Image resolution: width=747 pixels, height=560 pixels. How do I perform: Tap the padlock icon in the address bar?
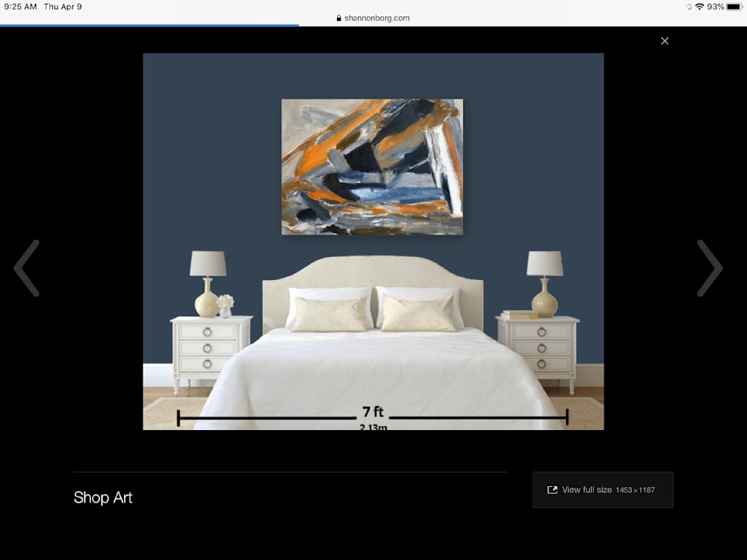(339, 19)
